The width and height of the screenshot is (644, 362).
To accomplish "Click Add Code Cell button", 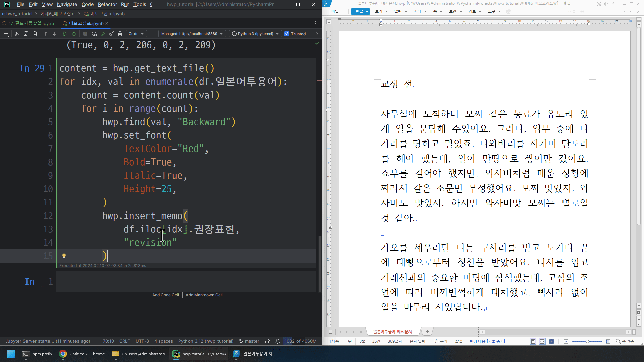I will (x=165, y=295).
